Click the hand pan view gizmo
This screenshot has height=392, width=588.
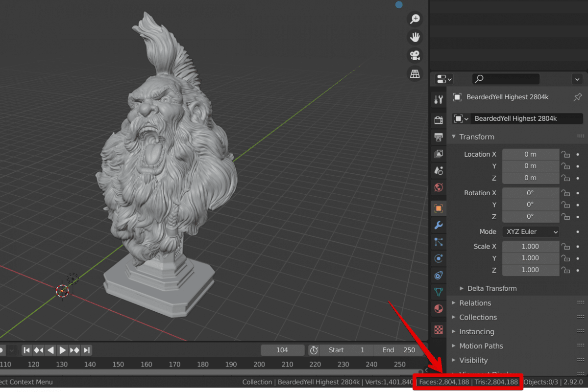click(x=415, y=37)
